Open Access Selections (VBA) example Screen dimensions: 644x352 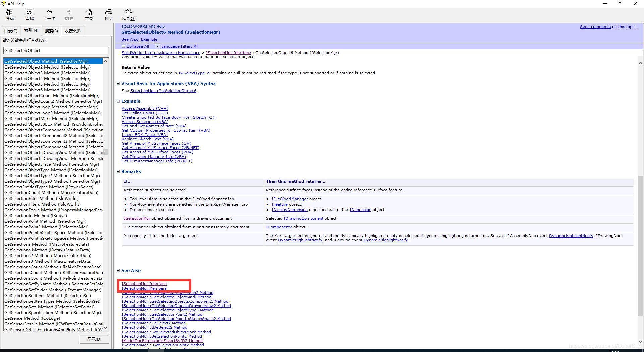pos(145,122)
